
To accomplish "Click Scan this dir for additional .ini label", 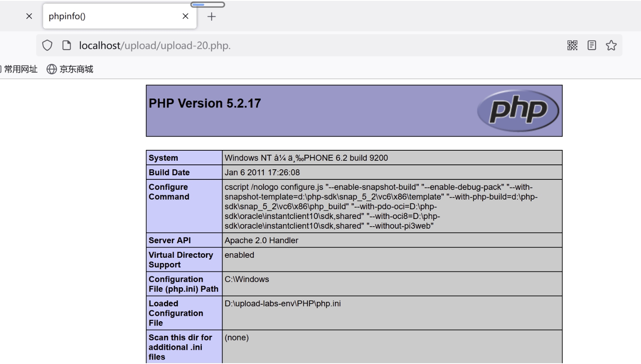I will 180,347.
